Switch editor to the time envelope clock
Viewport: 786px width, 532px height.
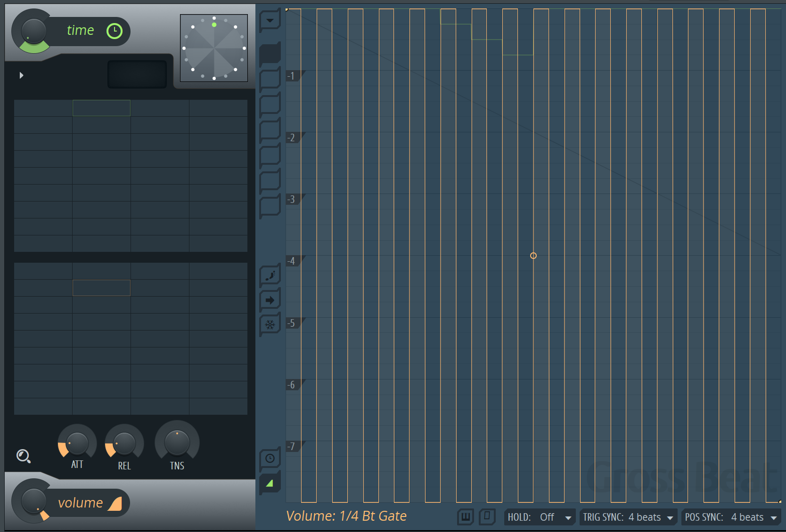pyautogui.click(x=270, y=459)
